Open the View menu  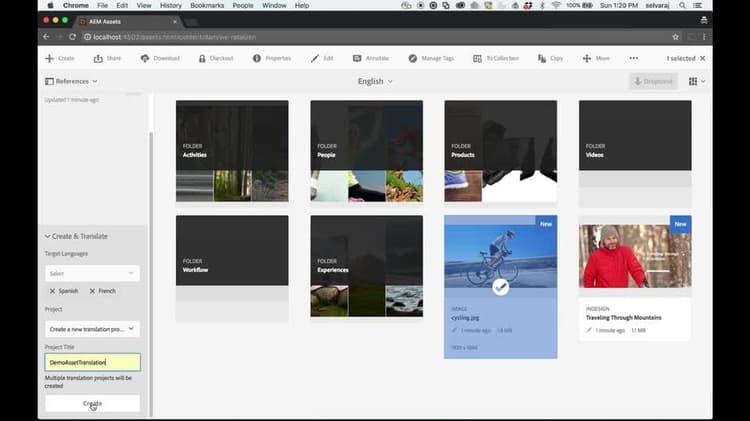[x=143, y=6]
